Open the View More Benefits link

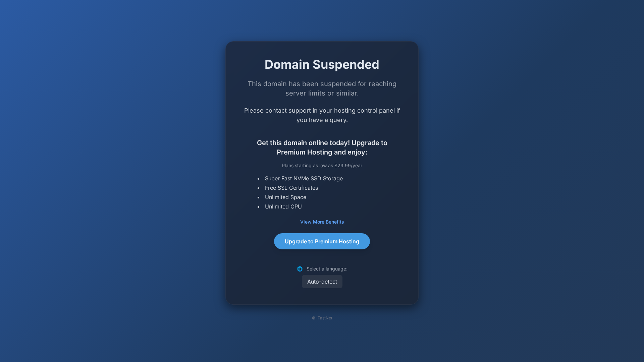click(x=322, y=222)
